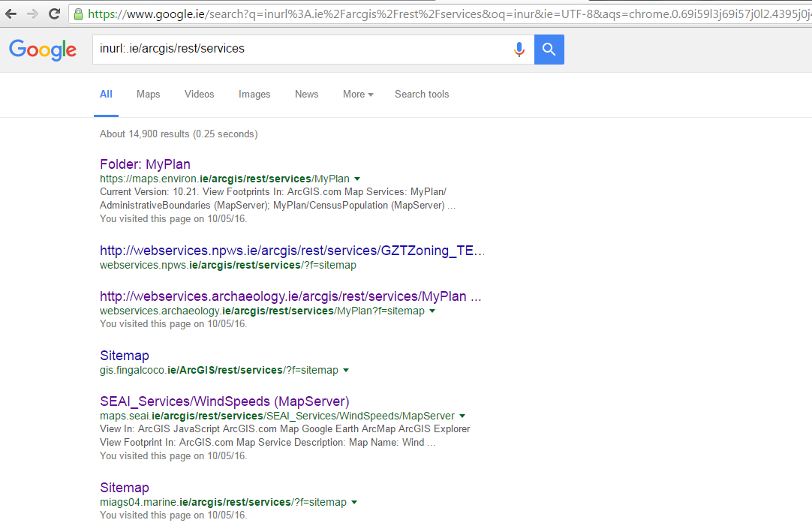Click the green maps.seai.ie URL text
Screen dimensions: 812x523
click(277, 416)
